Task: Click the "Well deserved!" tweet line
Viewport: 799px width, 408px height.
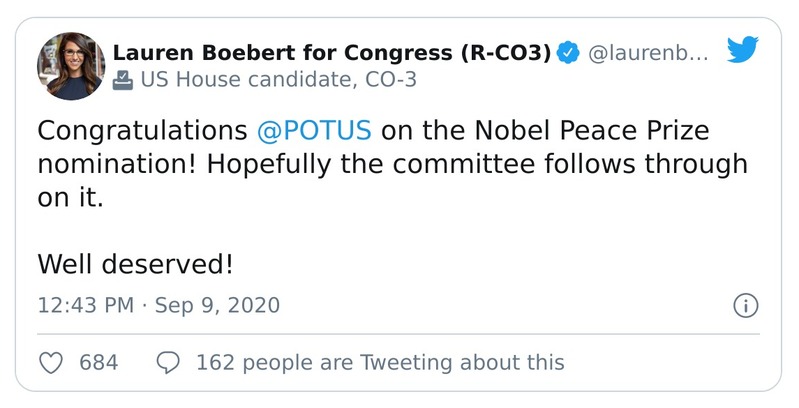Action: click(136, 264)
